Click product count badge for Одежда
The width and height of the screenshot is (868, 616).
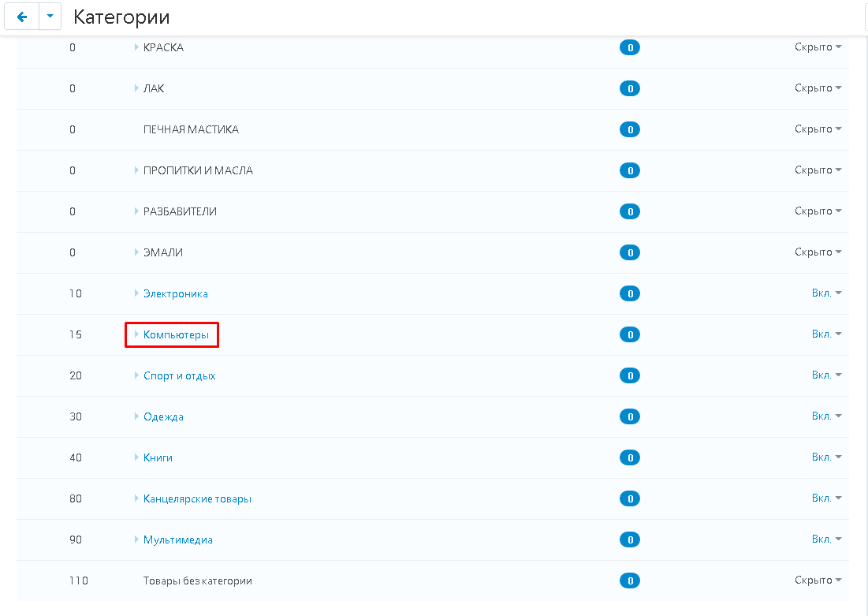click(630, 416)
